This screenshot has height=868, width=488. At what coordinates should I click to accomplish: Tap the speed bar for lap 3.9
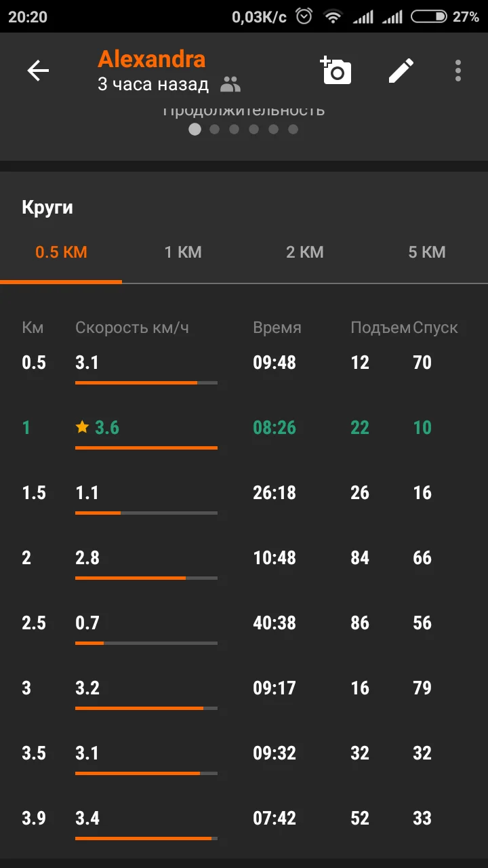(x=146, y=838)
